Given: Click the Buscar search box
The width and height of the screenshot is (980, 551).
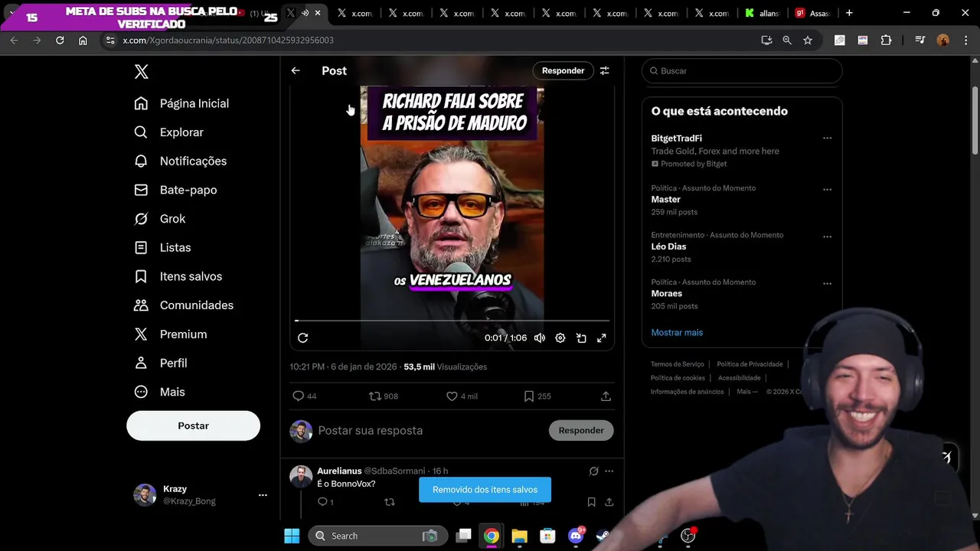Looking at the screenshot, I should [x=742, y=70].
